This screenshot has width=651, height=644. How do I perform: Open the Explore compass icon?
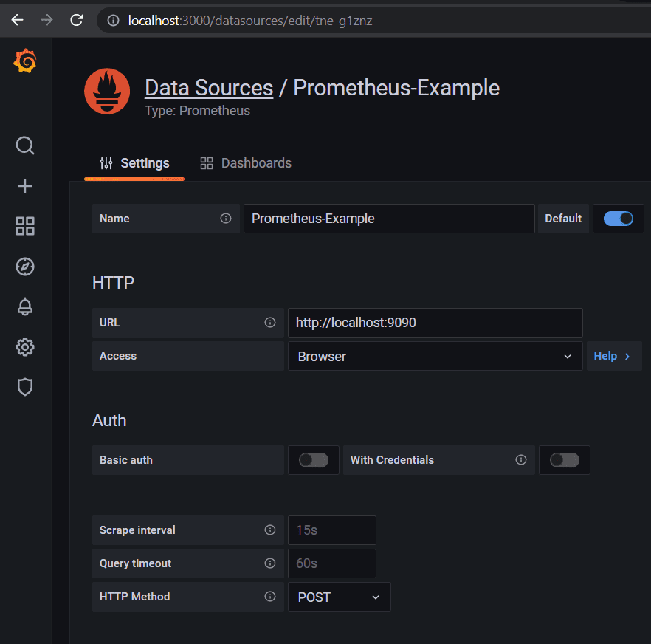[25, 267]
